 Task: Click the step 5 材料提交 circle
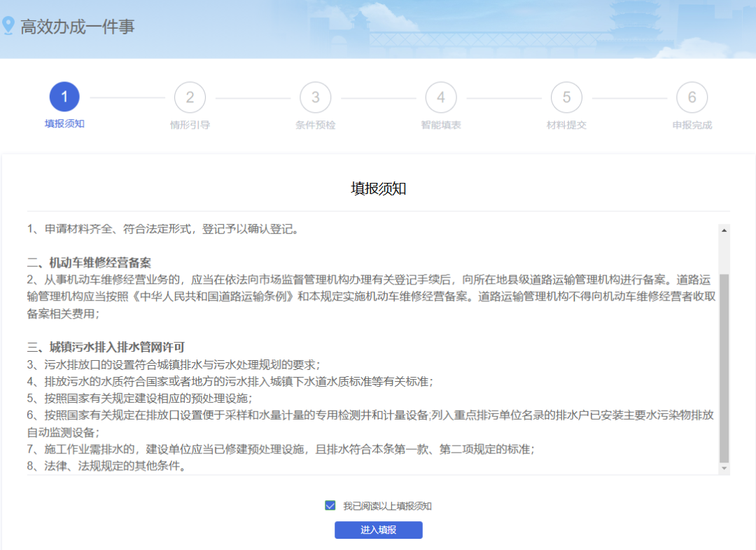tap(566, 97)
